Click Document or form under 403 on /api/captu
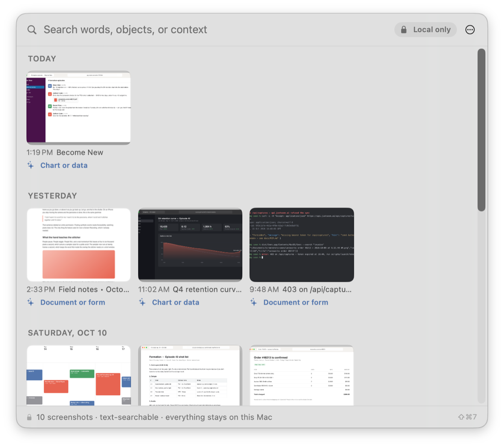This screenshot has height=447, width=504. pyautogui.click(x=296, y=303)
